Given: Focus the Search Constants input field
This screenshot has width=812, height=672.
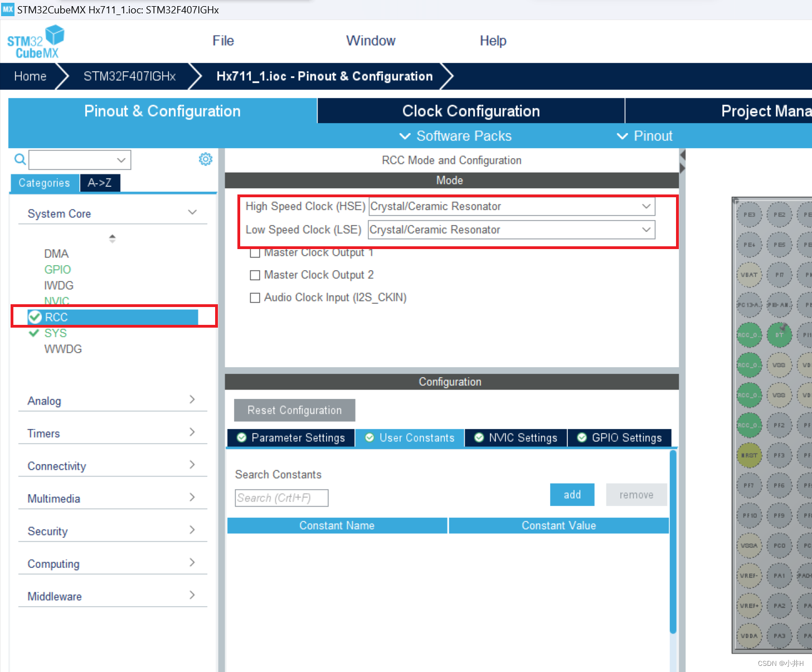Looking at the screenshot, I should tap(281, 498).
